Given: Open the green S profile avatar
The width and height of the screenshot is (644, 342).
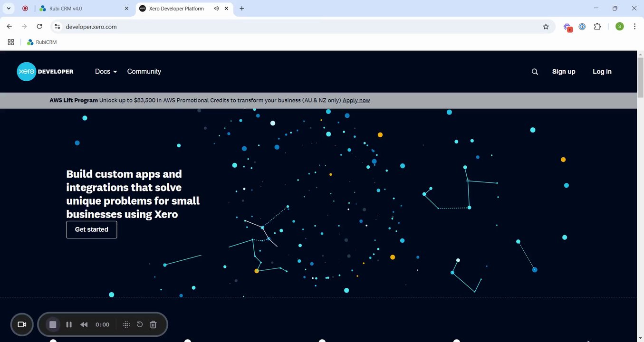Looking at the screenshot, I should click(619, 27).
